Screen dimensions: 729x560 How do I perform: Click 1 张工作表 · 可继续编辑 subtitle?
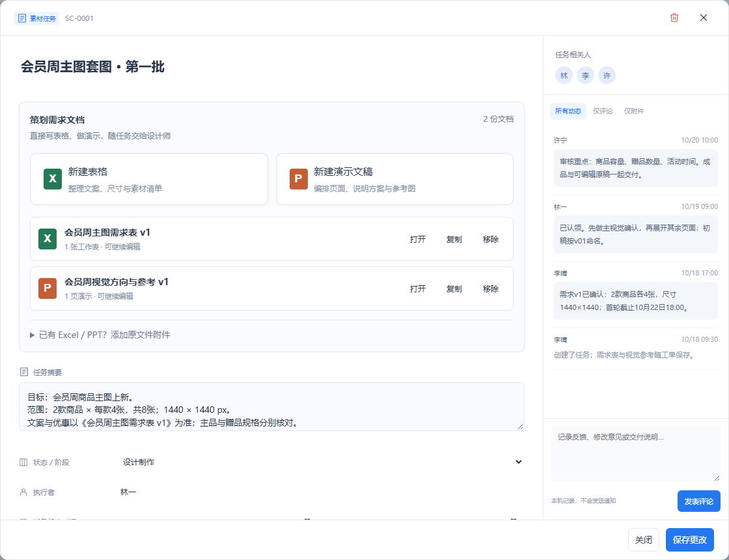(102, 247)
